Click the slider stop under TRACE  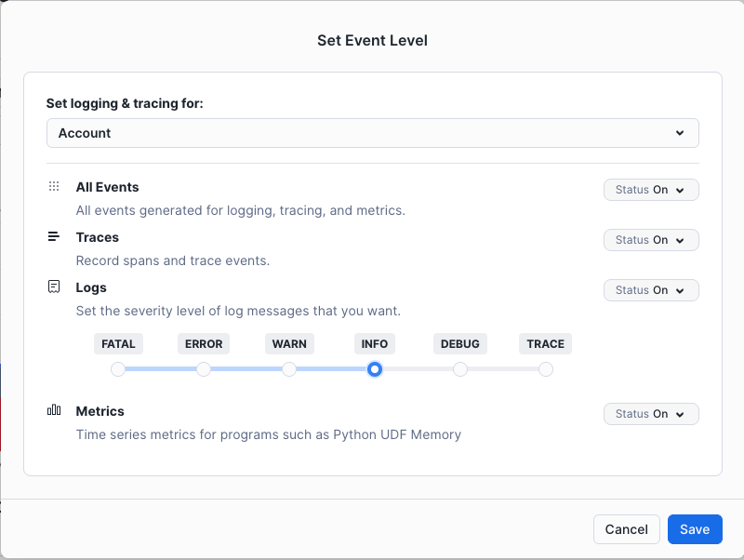coord(546,369)
